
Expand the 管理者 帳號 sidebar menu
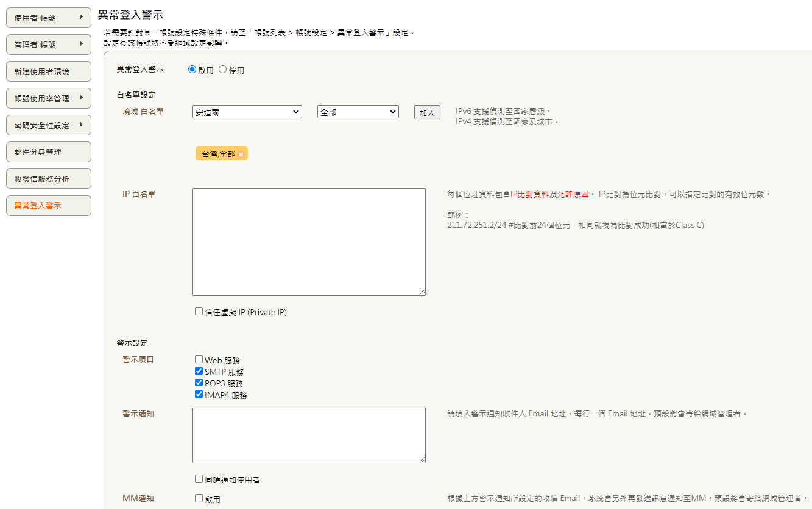(48, 44)
